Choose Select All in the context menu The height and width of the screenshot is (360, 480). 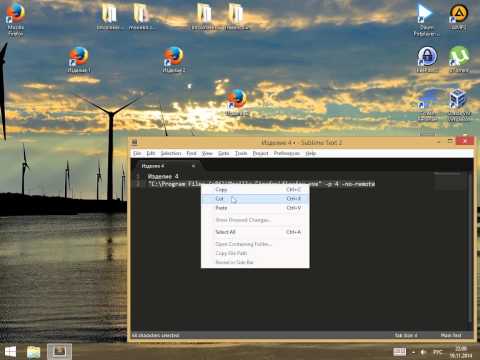[x=255, y=232]
